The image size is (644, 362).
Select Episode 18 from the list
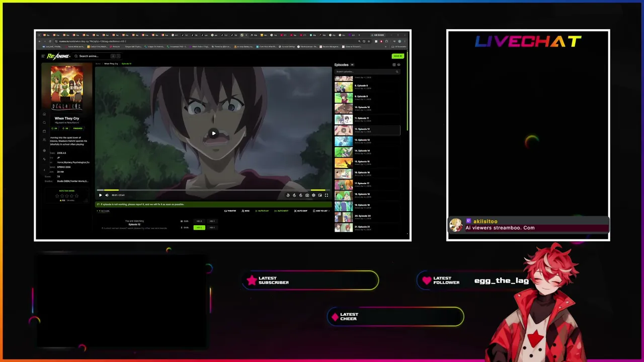367,196
